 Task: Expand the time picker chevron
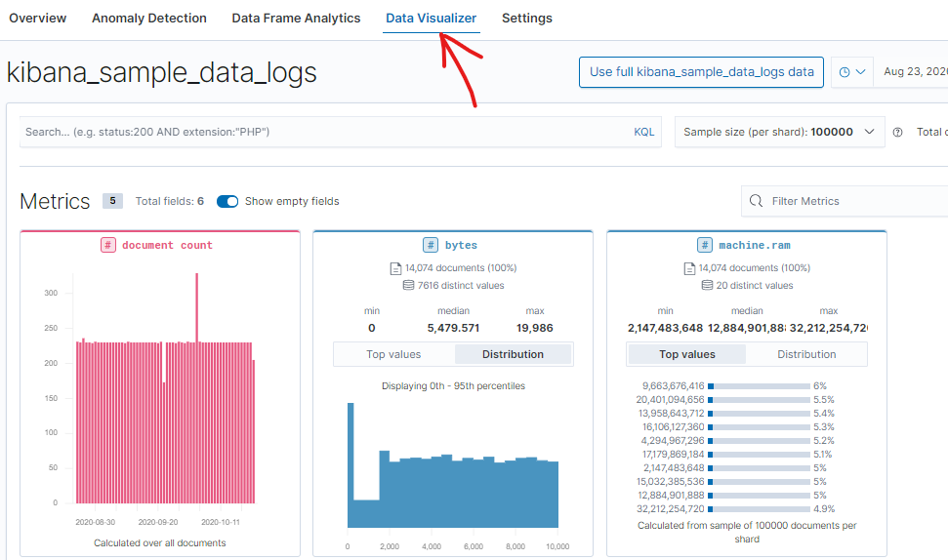click(861, 72)
